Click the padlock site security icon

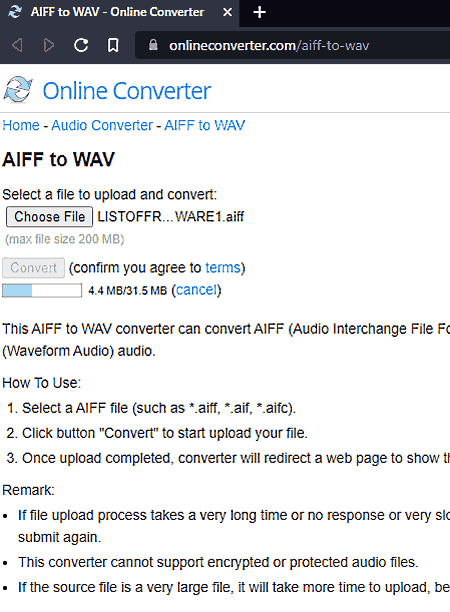153,45
